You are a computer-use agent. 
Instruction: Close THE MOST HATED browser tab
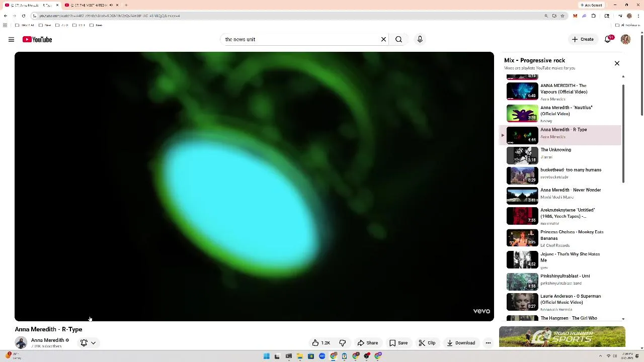click(x=117, y=5)
